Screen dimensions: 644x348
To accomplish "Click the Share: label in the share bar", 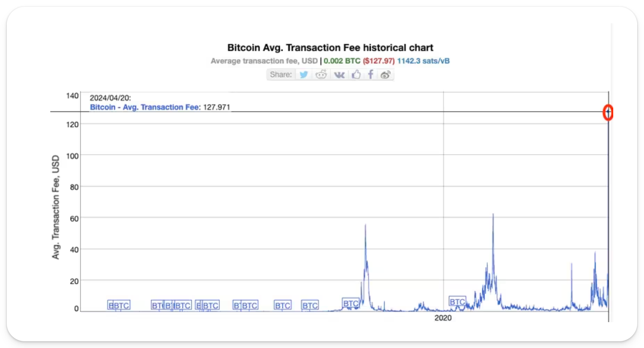I will [x=281, y=75].
